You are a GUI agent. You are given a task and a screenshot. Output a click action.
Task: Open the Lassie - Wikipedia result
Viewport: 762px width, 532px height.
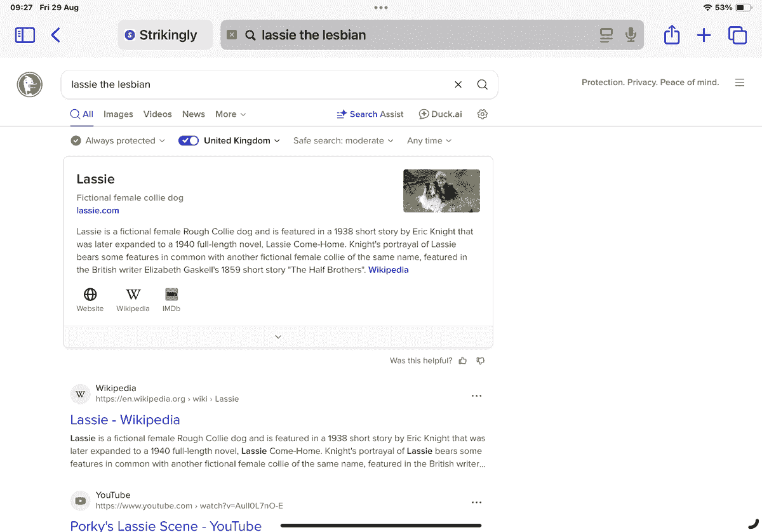click(x=125, y=420)
